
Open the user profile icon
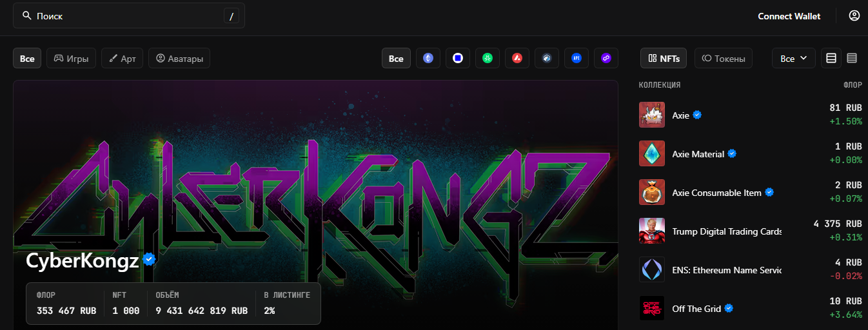(854, 15)
